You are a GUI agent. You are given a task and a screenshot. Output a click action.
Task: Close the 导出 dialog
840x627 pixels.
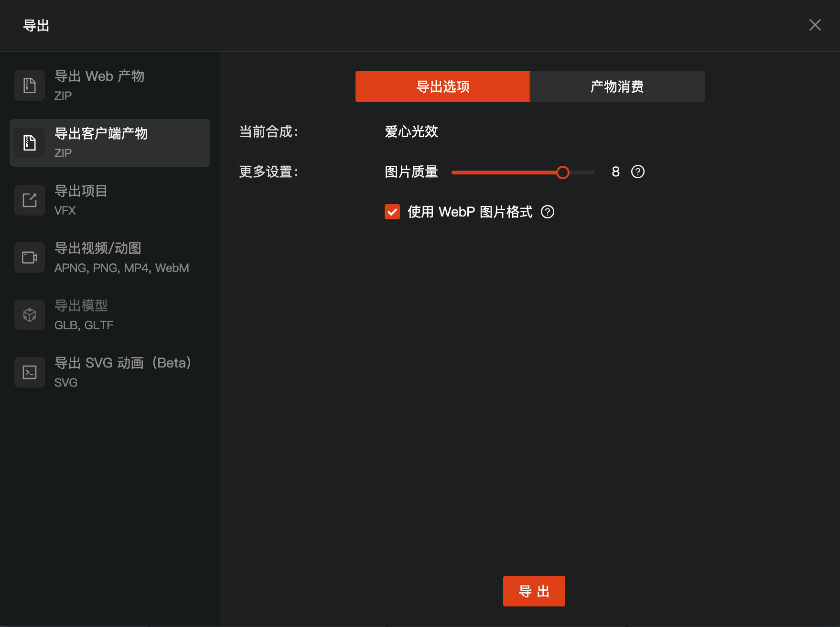[815, 25]
